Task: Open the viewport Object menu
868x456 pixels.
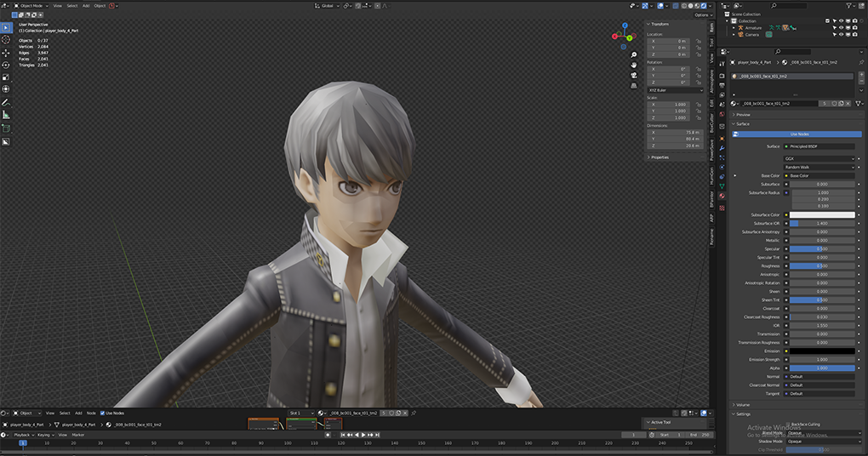Action: 100,6
